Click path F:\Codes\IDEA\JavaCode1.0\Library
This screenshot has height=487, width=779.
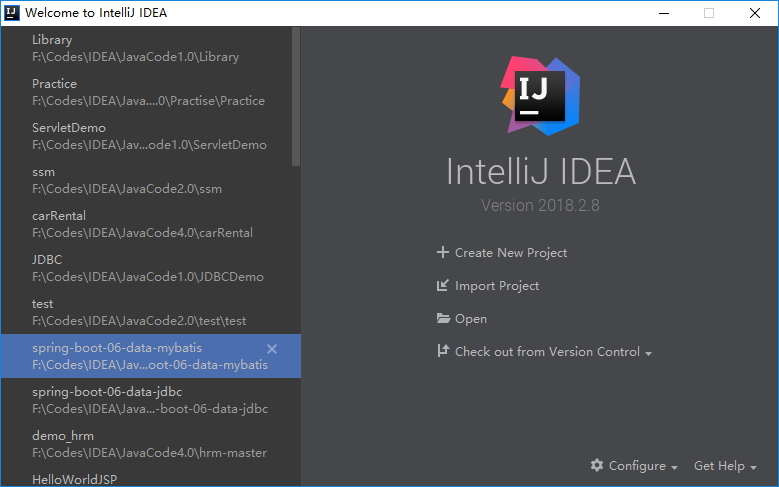[x=136, y=57]
